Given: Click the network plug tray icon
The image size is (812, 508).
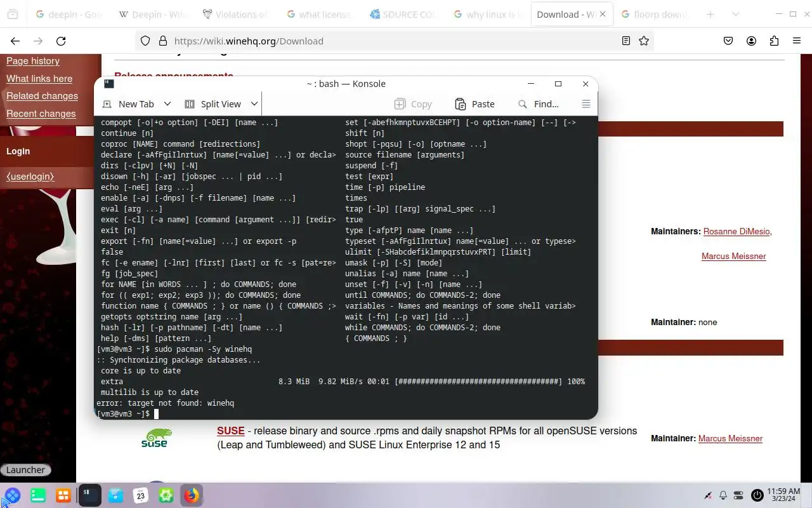Looking at the screenshot, I should [x=709, y=495].
